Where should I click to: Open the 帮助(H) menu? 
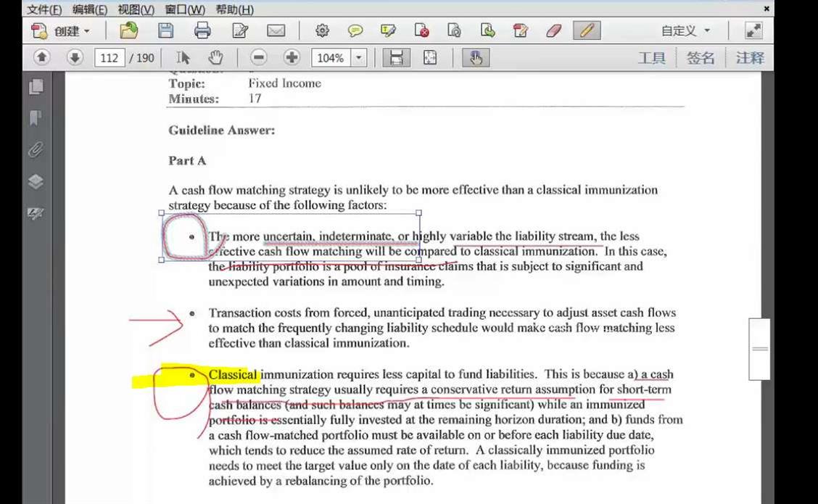234,9
